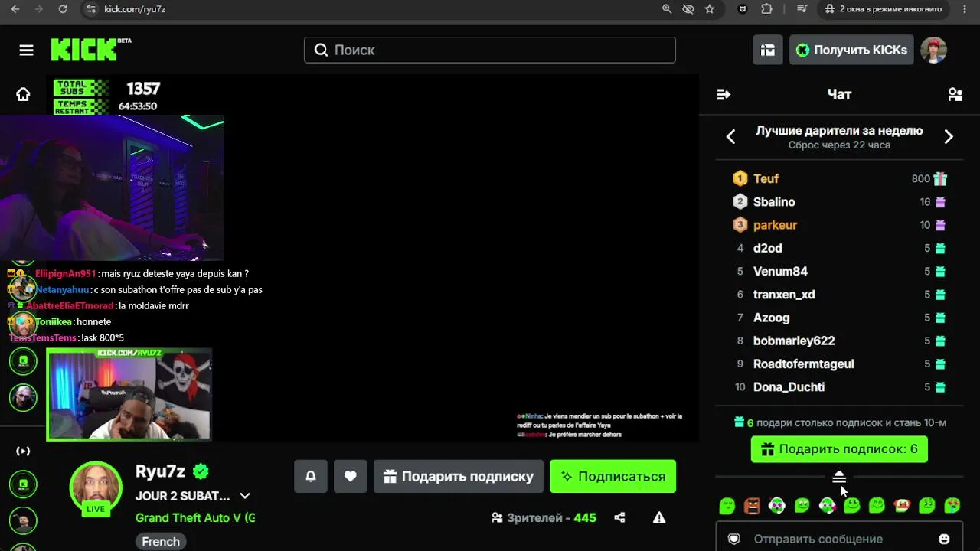The image size is (980, 551).
Task: Open gifter Sbalino in leaderboard
Action: [x=774, y=202]
